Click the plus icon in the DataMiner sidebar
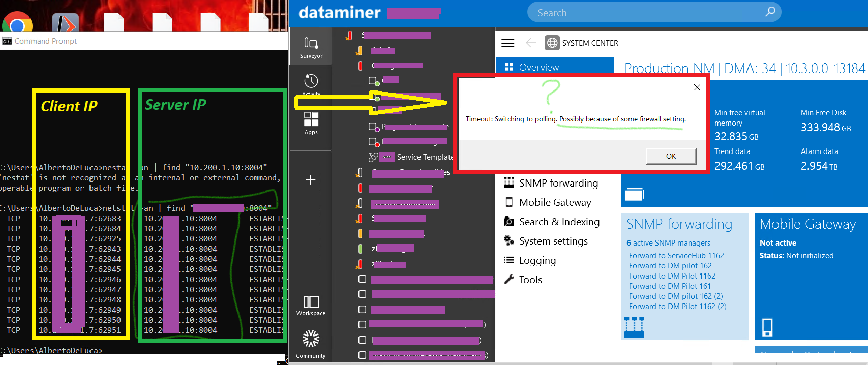This screenshot has width=868, height=365. click(311, 179)
